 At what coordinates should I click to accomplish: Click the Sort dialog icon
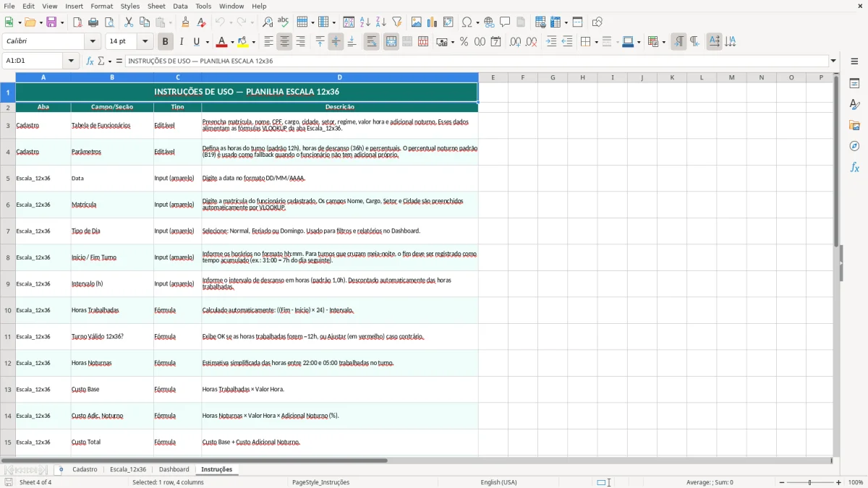(349, 22)
